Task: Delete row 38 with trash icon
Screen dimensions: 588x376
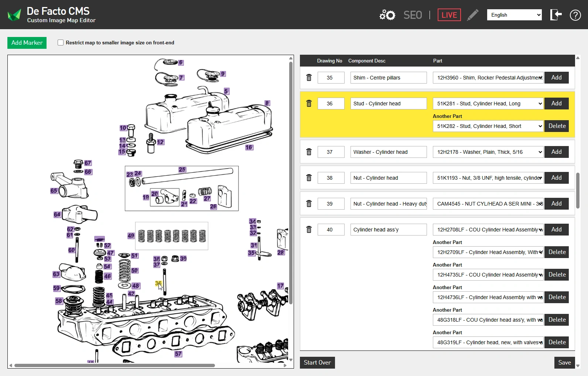Action: tap(309, 178)
